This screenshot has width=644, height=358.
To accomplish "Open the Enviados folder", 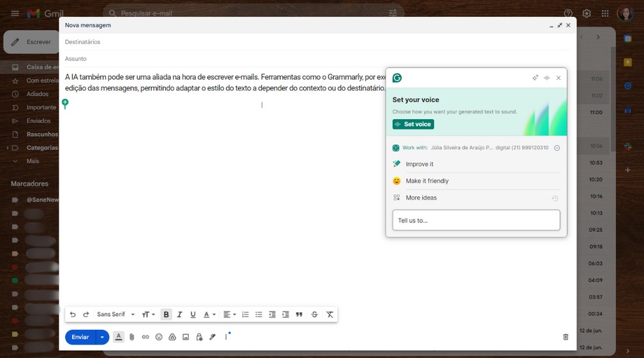I will point(29,121).
